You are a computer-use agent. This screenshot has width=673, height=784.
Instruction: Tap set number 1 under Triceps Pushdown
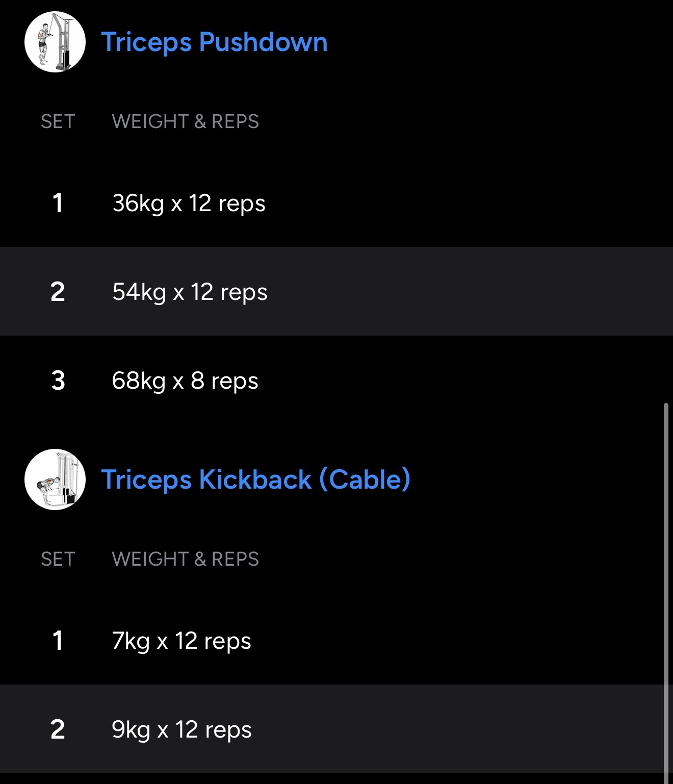58,203
